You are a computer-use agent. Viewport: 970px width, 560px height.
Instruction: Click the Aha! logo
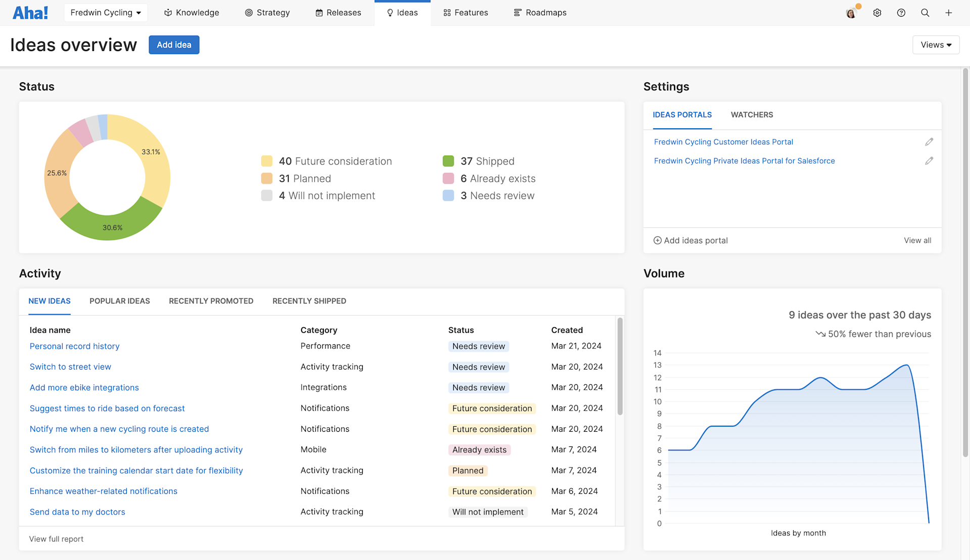coord(30,12)
